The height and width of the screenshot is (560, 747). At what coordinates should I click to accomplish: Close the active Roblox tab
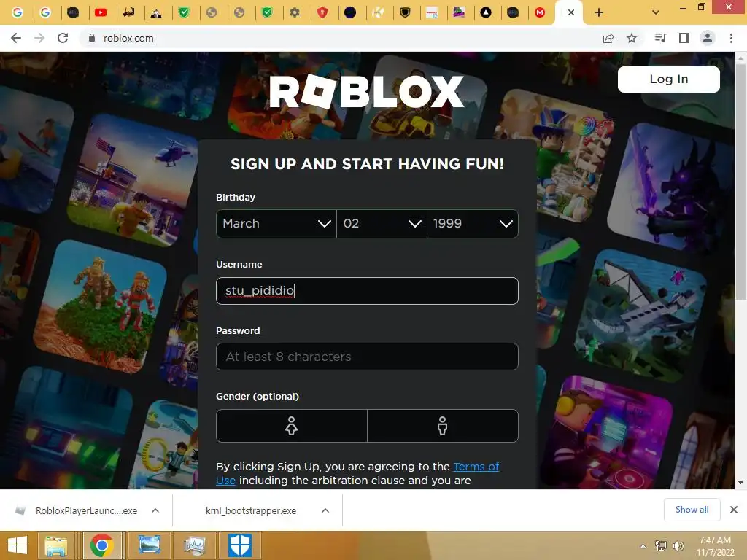(x=571, y=13)
